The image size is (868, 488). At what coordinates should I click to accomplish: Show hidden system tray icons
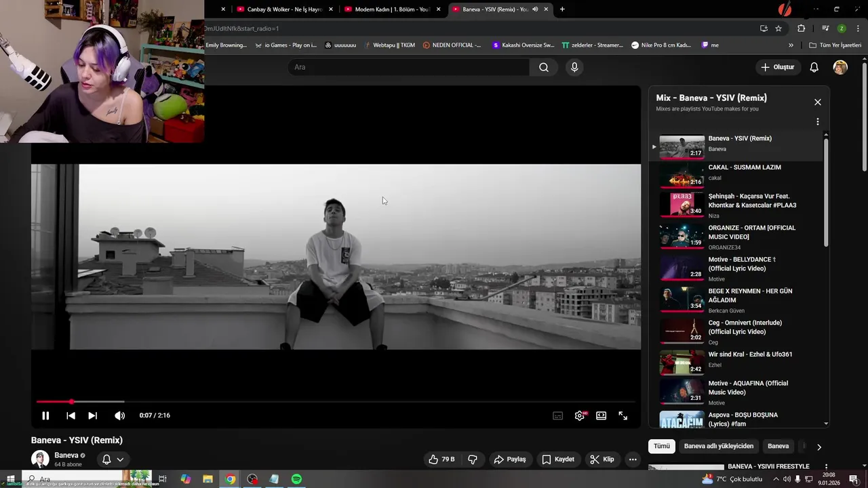pos(776,479)
